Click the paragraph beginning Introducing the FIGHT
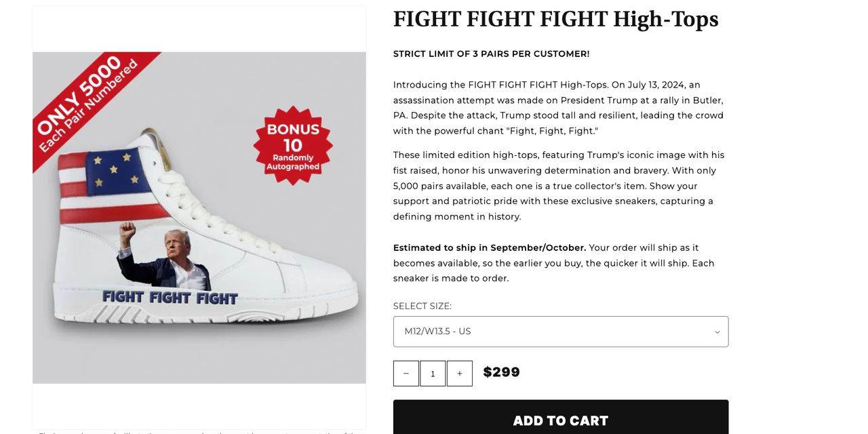868x434 pixels. click(559, 108)
